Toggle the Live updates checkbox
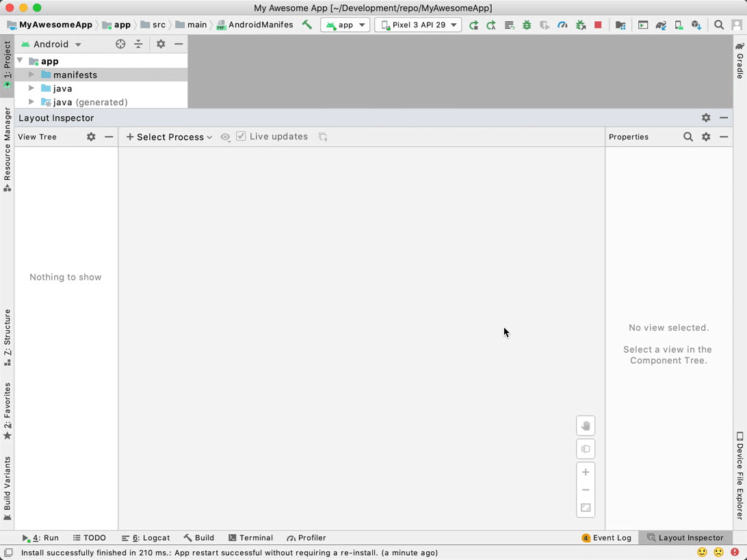 (x=241, y=136)
